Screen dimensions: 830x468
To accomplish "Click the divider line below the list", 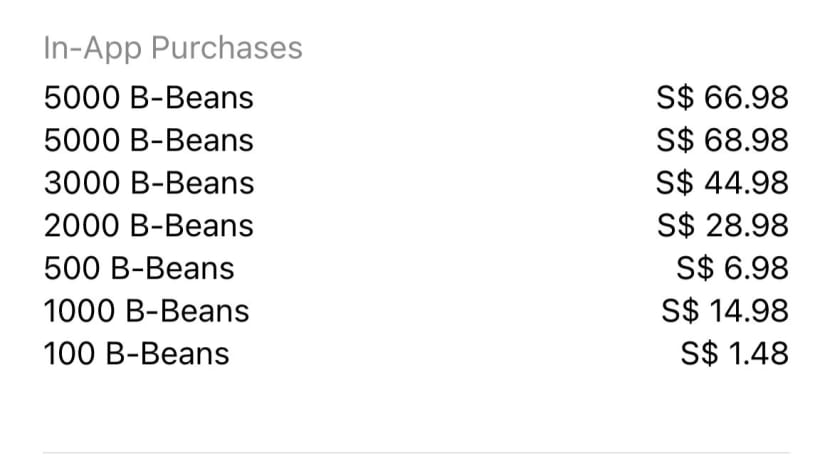I will pos(415,452).
